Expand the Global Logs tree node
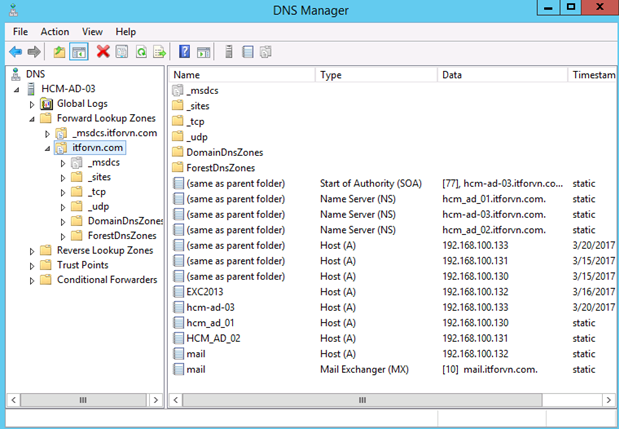 32,103
